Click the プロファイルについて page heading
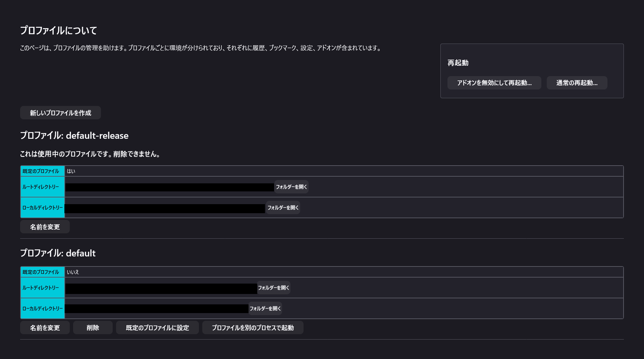 click(x=59, y=31)
